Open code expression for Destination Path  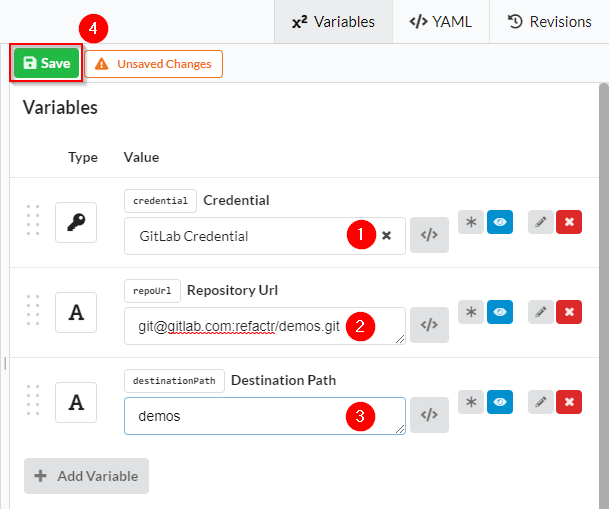(429, 415)
